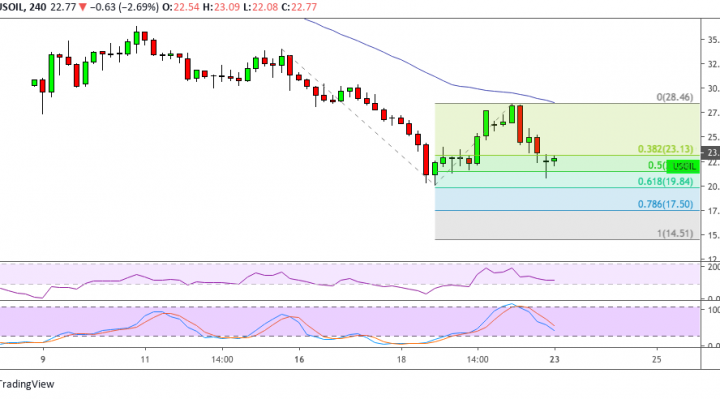720x399 pixels.
Task: Click the TradingView logo text
Action: [26, 384]
